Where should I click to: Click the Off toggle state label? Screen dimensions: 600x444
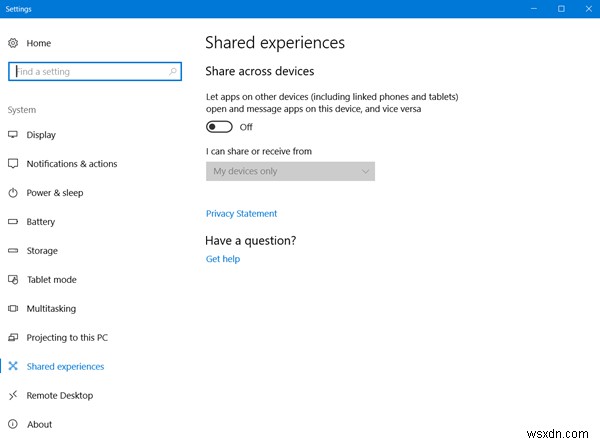[246, 127]
